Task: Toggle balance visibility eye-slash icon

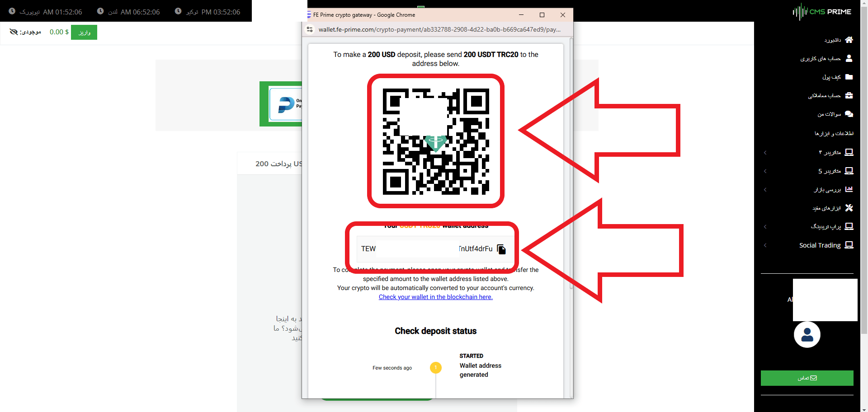Action: pos(14,32)
